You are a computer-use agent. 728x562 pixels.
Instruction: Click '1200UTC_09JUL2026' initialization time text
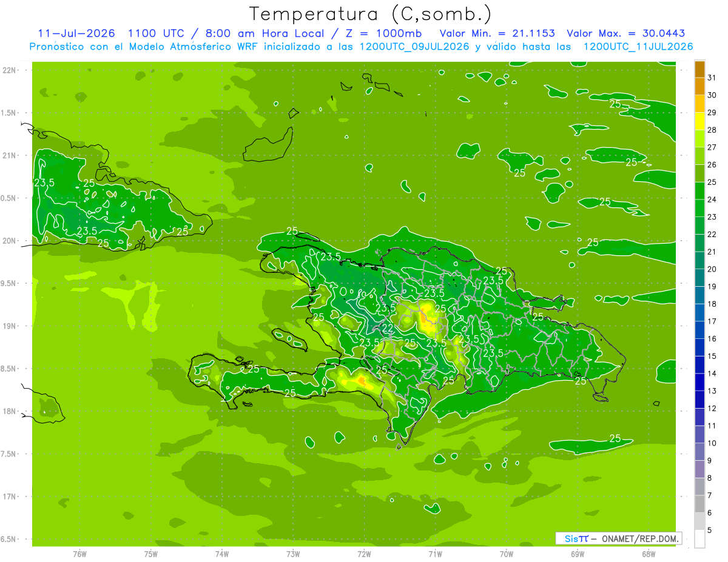point(413,47)
